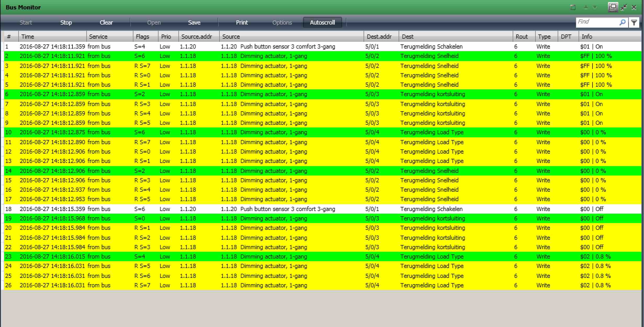Click time 14:18:15.984 in row 20
This screenshot has width=644, height=327.
coord(52,228)
